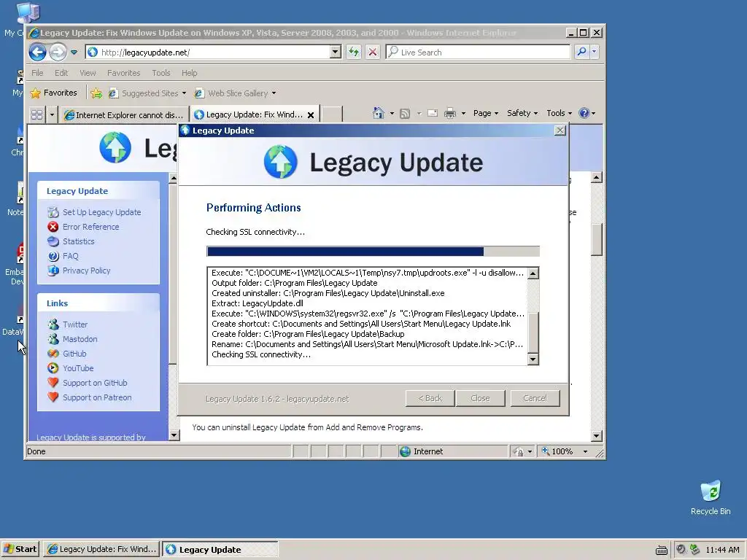747x560 pixels.
Task: Select log line 'Output folder: C:\Program Files\Legacy Update'
Action: click(x=295, y=283)
